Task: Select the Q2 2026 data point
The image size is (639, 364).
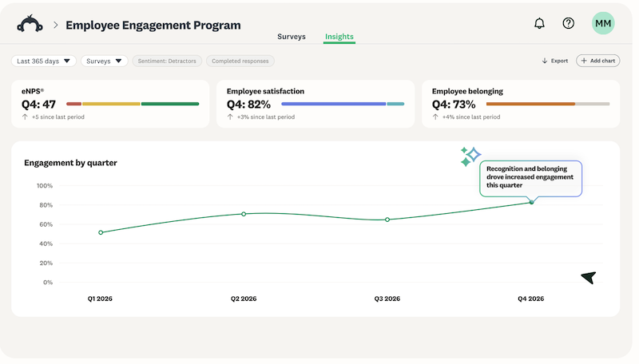Action: click(244, 214)
